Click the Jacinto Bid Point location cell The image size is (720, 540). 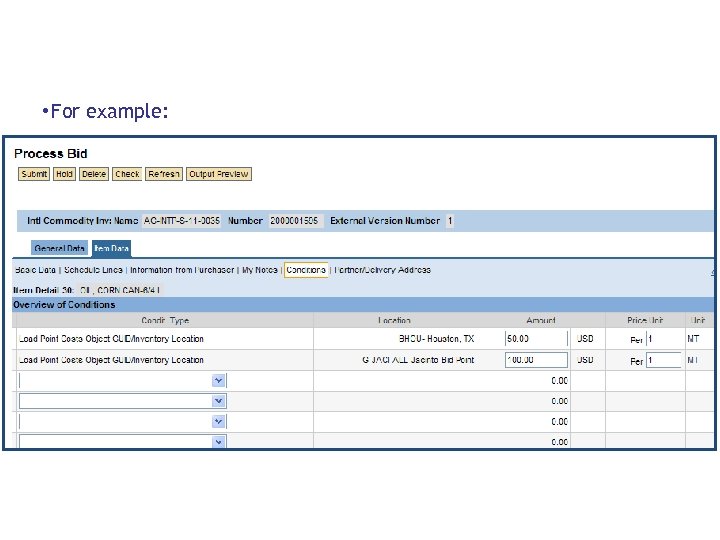point(418,360)
